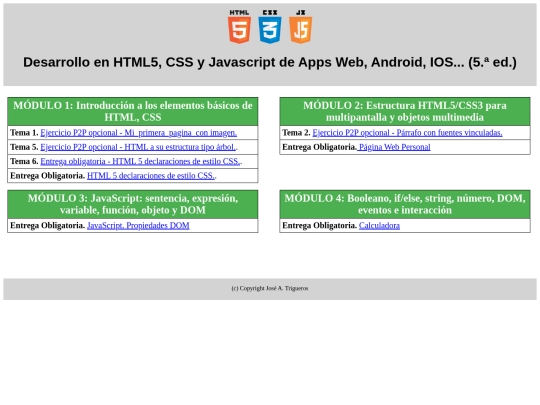The image size is (540, 405).
Task: Open Tema 2 'Párrafo con fuentes vinculadas' link
Action: pos(407,133)
